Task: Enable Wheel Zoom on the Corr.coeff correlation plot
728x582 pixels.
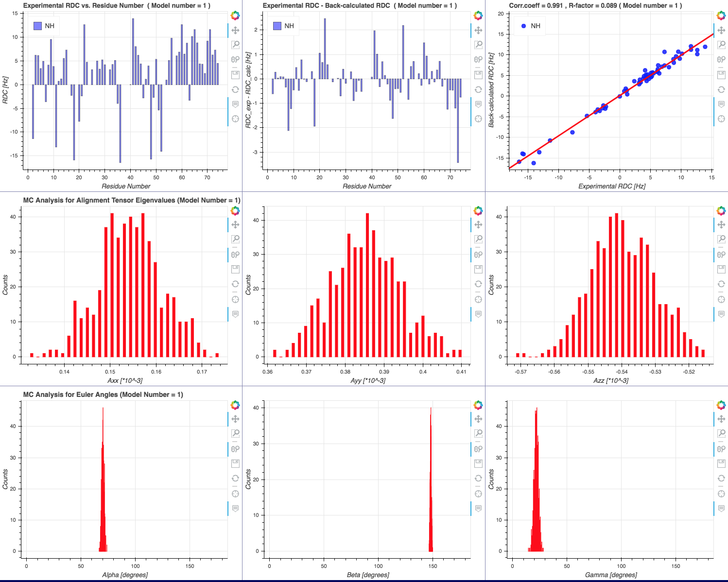Action: [x=721, y=60]
